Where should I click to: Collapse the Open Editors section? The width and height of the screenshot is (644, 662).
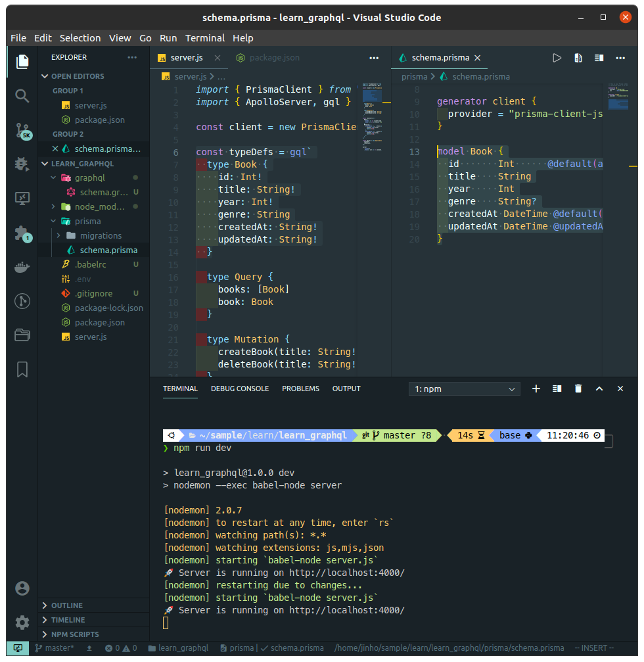(x=45, y=76)
